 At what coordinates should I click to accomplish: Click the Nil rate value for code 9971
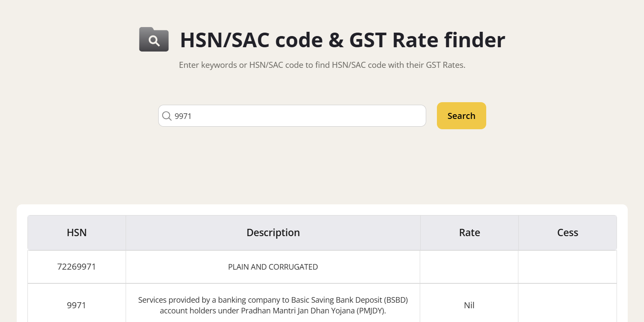click(x=469, y=305)
